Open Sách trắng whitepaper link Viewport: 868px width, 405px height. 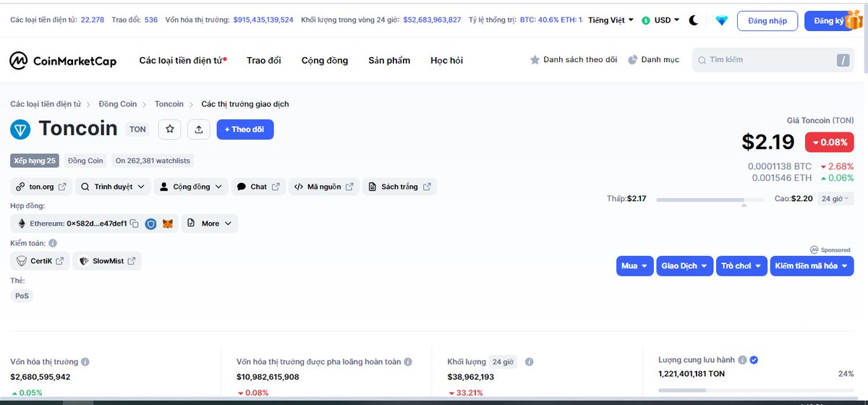coord(399,187)
